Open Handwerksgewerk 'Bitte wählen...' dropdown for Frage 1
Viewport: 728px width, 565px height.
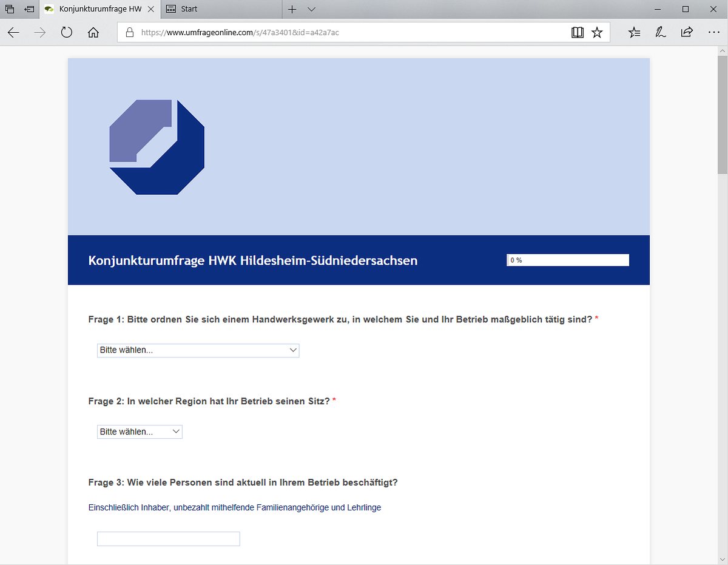(198, 350)
